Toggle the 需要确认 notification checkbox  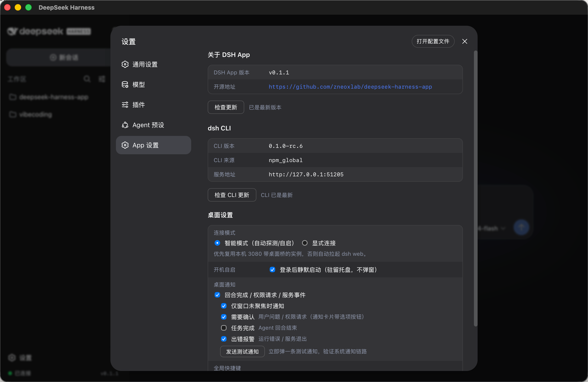(x=224, y=317)
